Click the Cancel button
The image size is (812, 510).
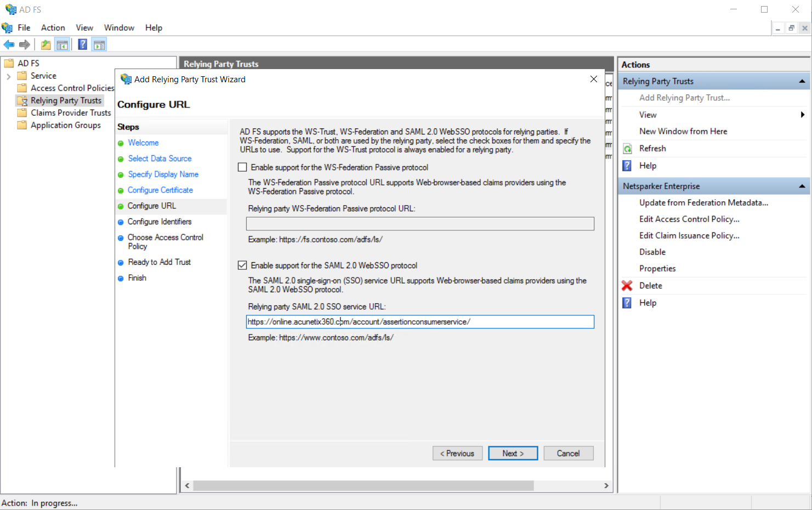pyautogui.click(x=569, y=454)
